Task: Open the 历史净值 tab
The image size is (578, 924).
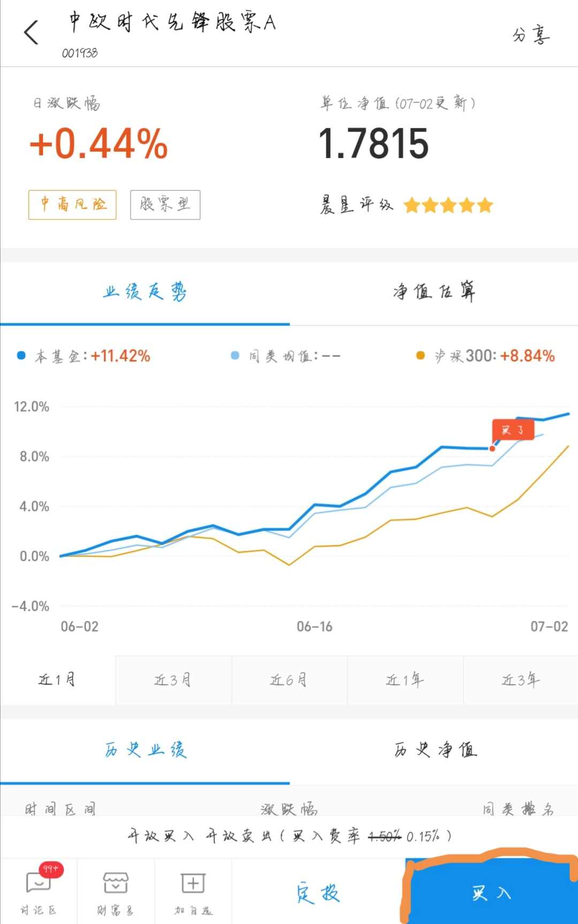Action: pyautogui.click(x=435, y=751)
